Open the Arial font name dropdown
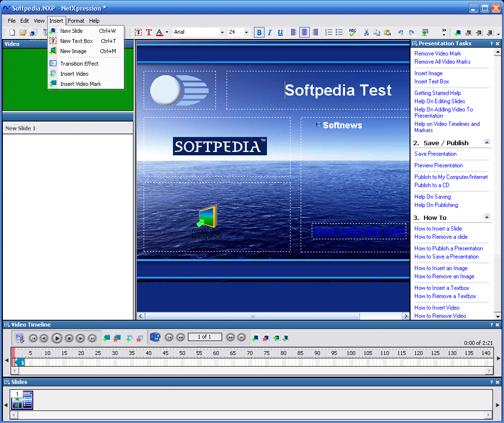The height and width of the screenshot is (423, 504). pyautogui.click(x=222, y=32)
